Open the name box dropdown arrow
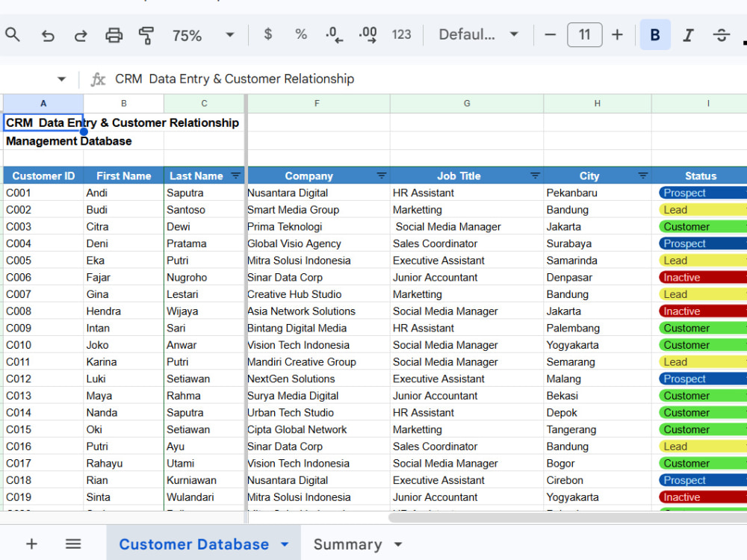747x560 pixels. 61,79
